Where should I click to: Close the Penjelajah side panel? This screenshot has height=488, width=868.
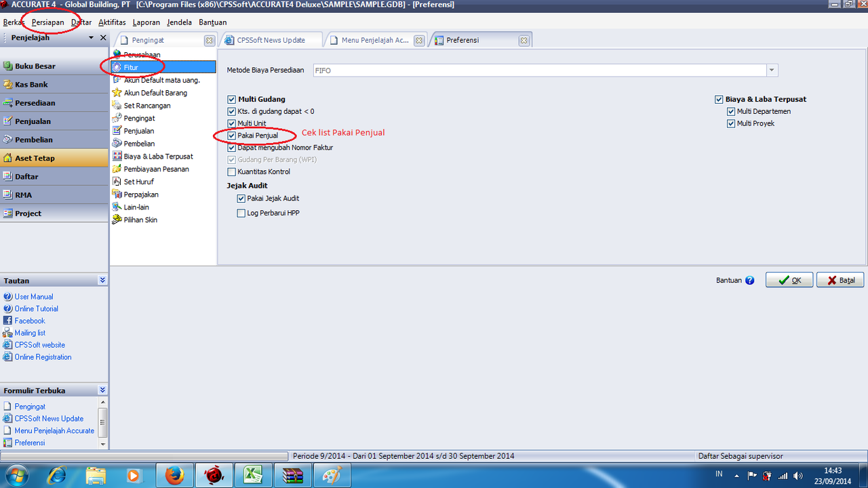[103, 38]
